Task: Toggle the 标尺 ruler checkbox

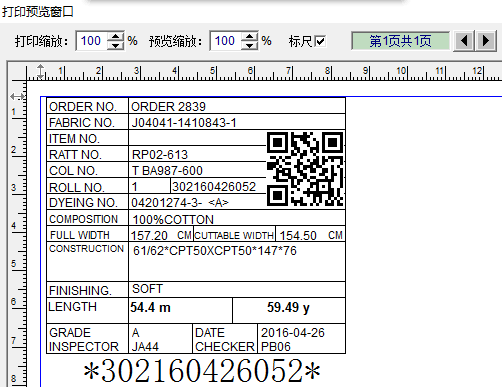Action: click(320, 41)
